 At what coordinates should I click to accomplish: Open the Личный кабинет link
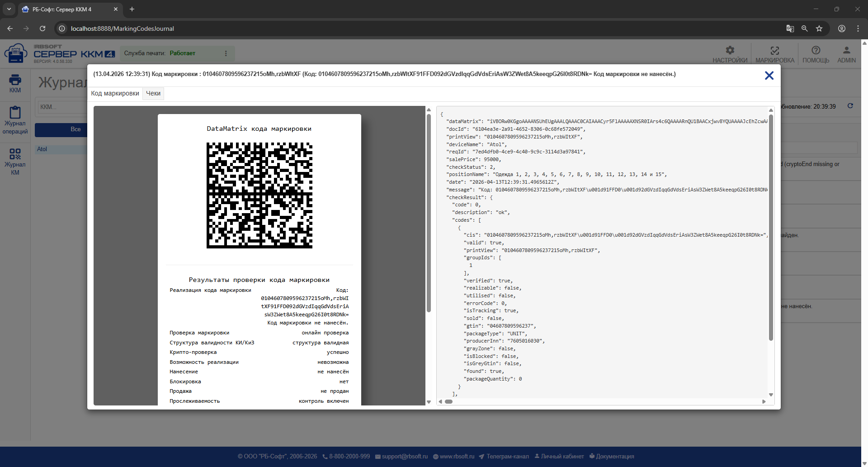(559, 457)
